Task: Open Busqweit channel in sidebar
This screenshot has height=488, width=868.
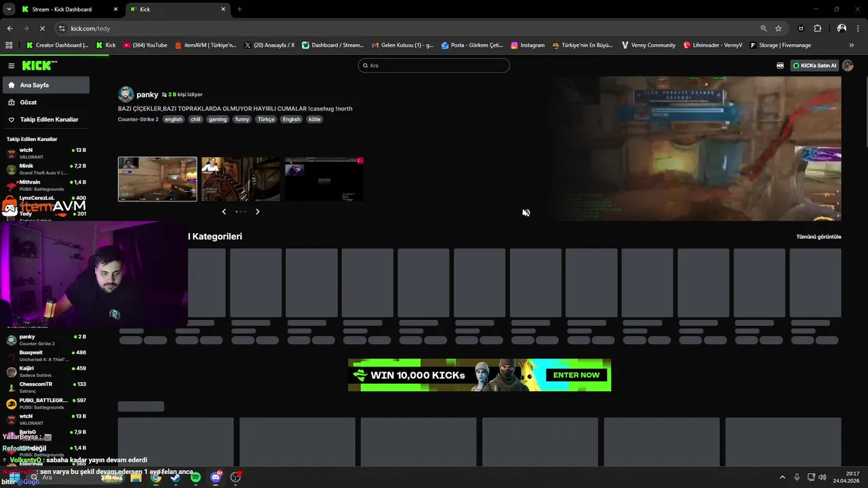Action: click(x=45, y=356)
